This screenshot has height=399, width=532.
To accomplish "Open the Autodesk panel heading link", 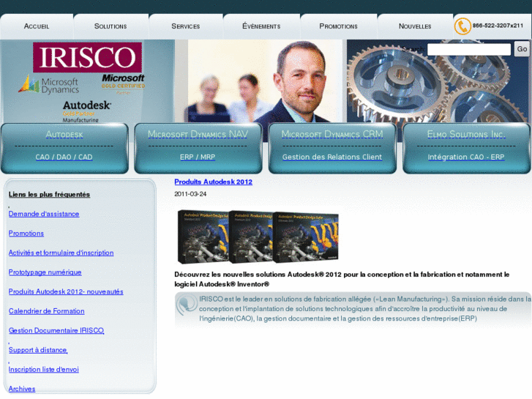I will pyautogui.click(x=64, y=135).
